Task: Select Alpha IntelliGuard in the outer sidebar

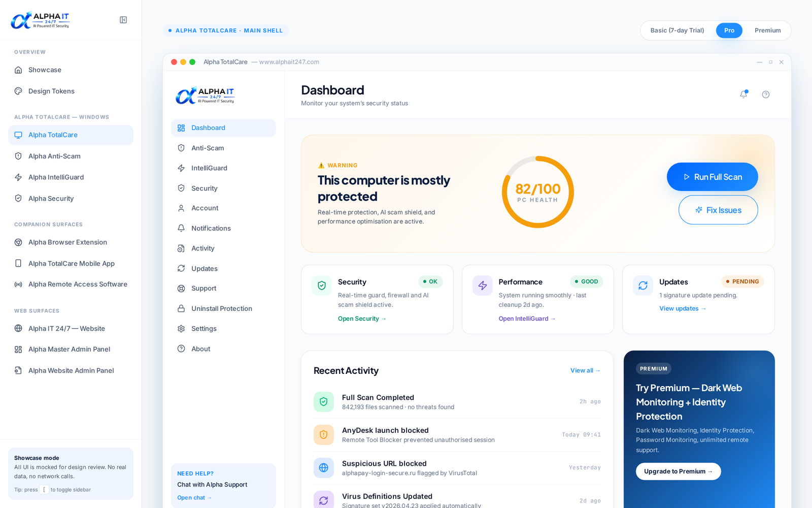Action: click(71, 177)
